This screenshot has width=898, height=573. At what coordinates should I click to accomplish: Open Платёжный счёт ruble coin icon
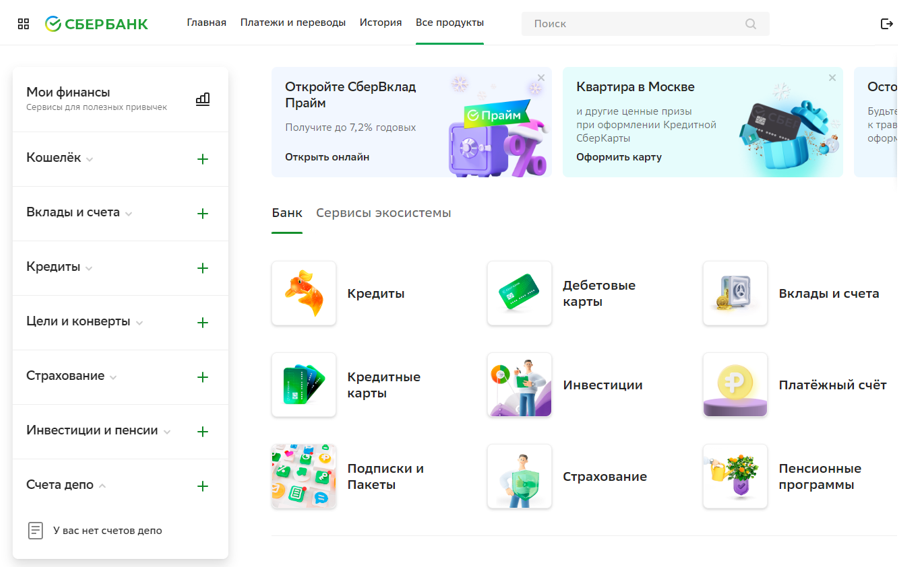click(735, 385)
